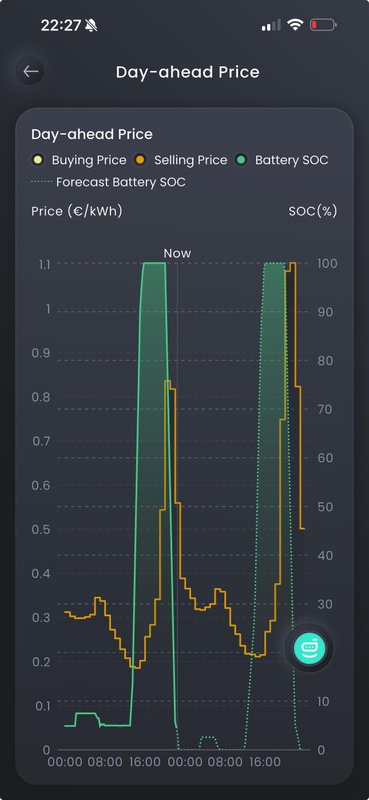Toggle the Battery SOC legend series

click(x=282, y=160)
